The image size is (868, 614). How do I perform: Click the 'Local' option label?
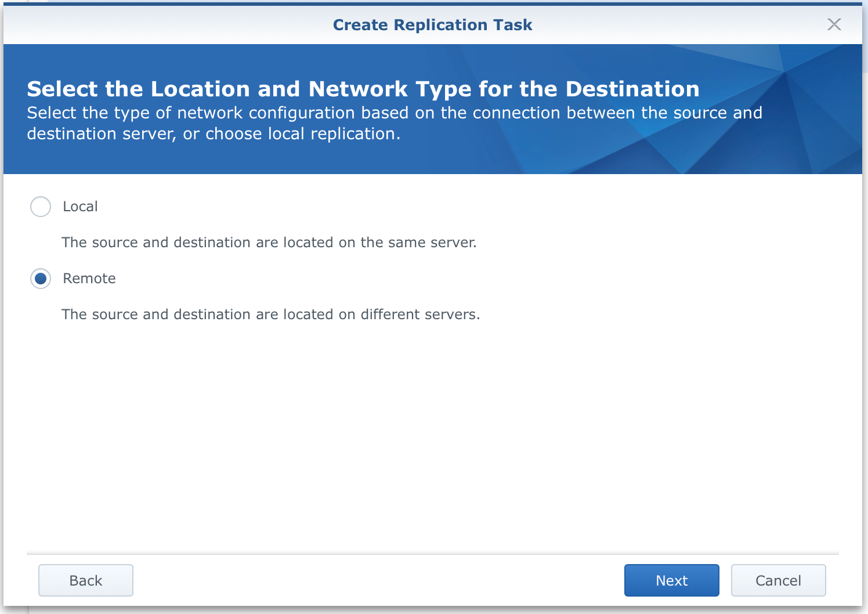80,207
